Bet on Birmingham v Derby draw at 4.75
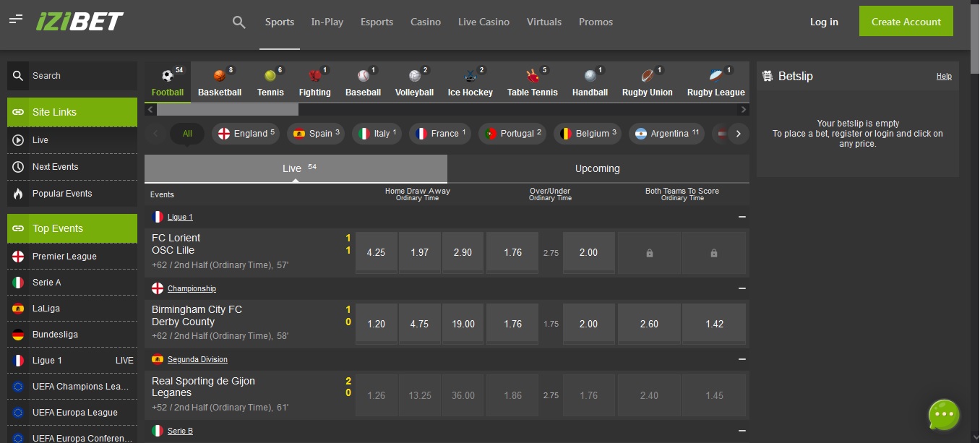980x443 pixels. [419, 324]
